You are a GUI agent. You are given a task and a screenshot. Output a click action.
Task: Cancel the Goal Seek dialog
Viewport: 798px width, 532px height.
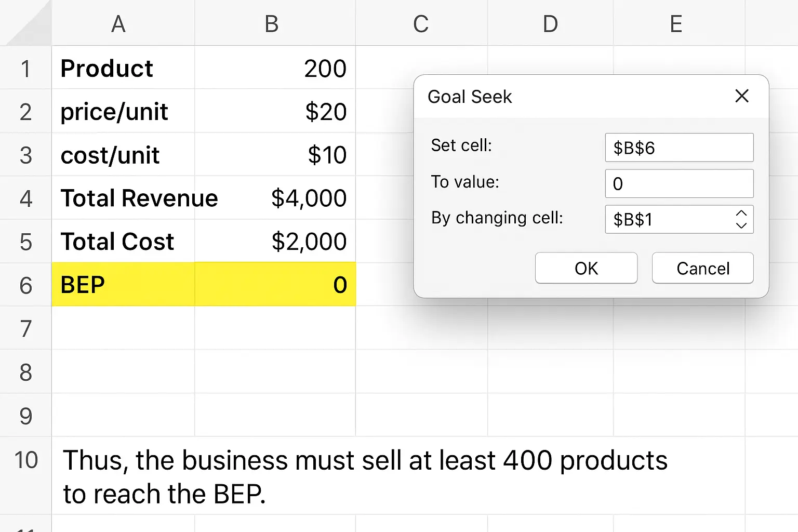[x=702, y=268]
